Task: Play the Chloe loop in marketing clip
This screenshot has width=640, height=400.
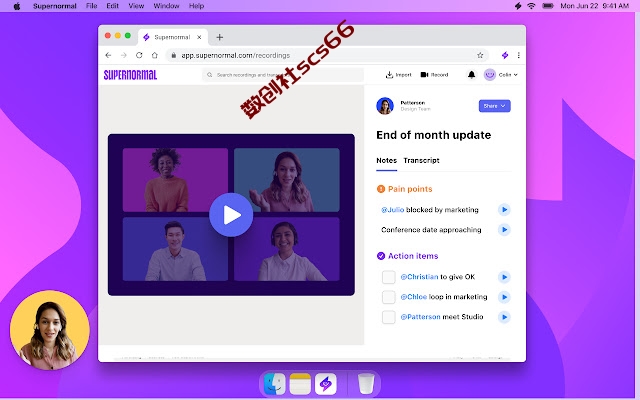Action: point(504,297)
